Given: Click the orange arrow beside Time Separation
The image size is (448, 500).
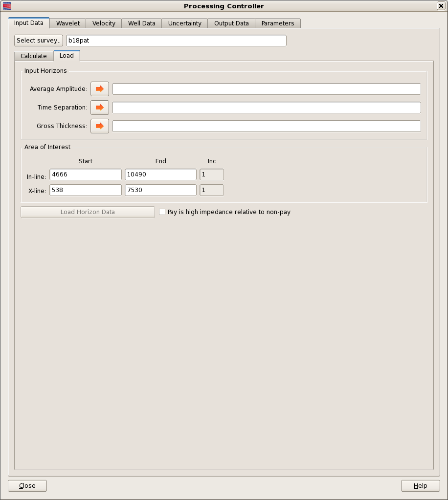Looking at the screenshot, I should (x=100, y=108).
